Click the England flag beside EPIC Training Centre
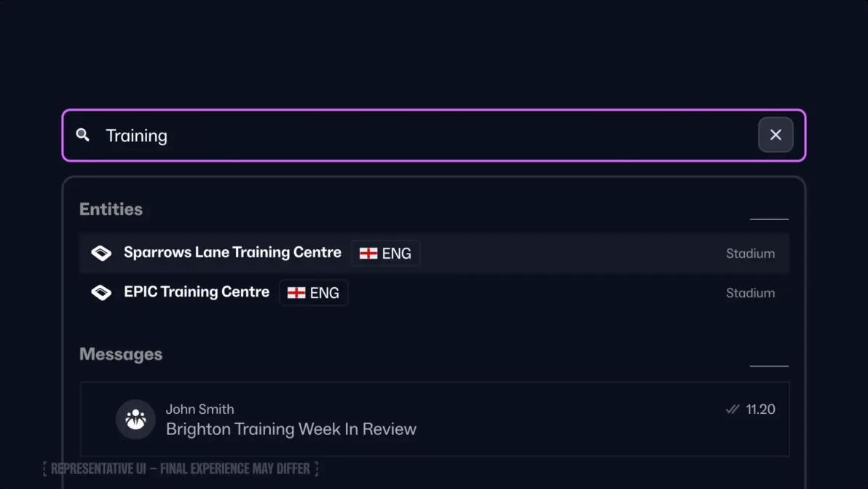This screenshot has height=489, width=868. point(296,293)
